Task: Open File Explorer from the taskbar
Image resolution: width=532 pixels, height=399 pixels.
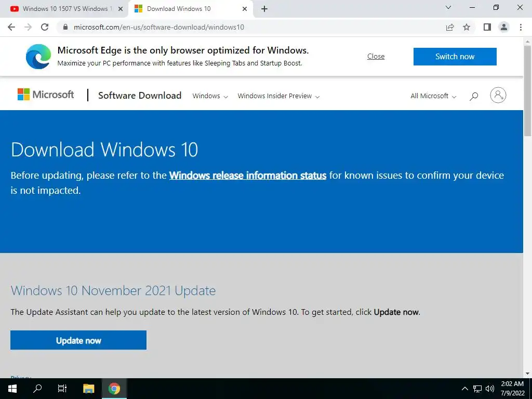Action: 88,389
